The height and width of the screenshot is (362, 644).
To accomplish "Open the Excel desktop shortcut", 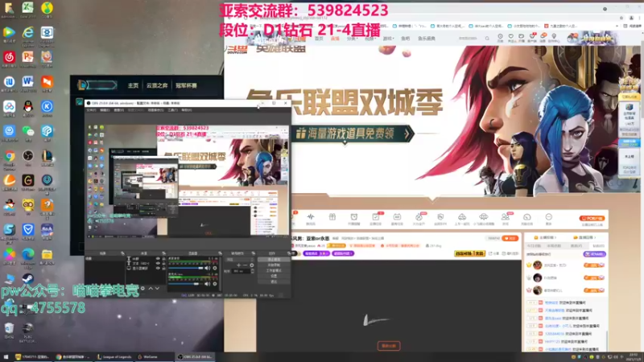I will tap(27, 8).
